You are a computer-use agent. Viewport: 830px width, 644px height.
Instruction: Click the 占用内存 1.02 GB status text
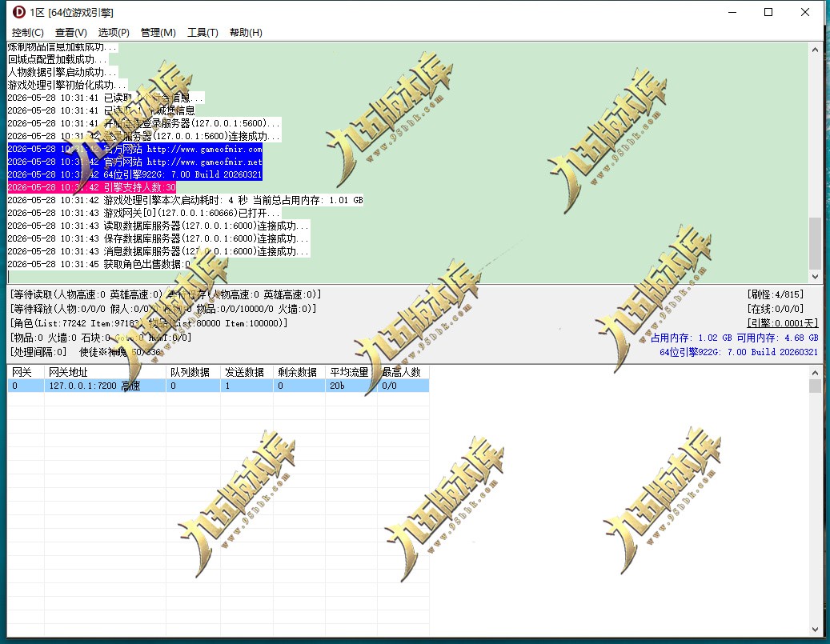[692, 338]
